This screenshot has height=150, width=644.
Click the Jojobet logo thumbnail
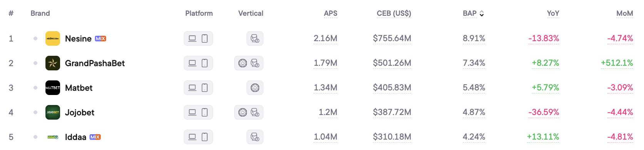point(53,112)
